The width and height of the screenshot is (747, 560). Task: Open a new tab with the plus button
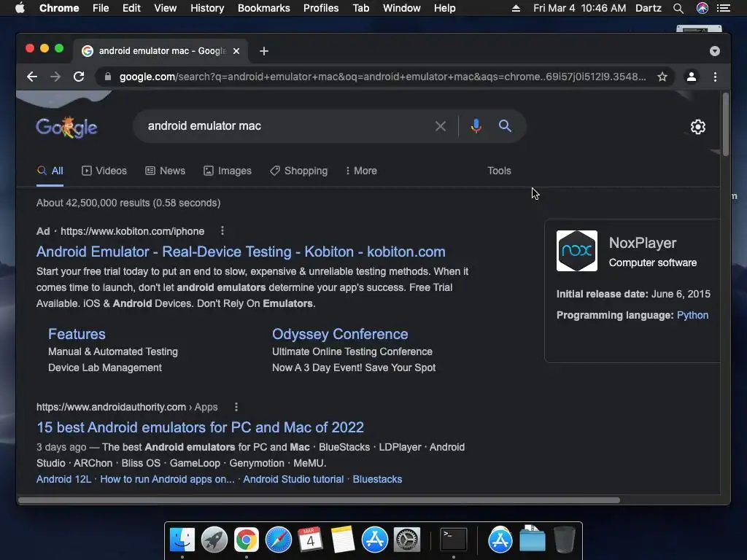coord(264,51)
